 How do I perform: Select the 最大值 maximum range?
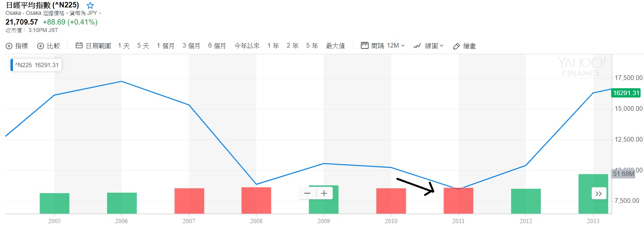pyautogui.click(x=335, y=46)
